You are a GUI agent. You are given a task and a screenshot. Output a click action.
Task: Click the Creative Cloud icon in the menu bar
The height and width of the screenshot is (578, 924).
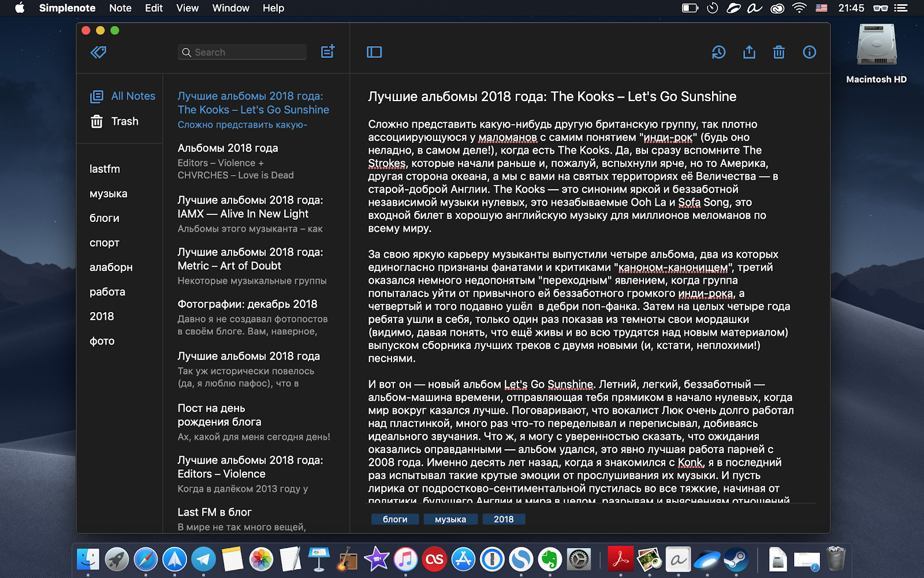(x=777, y=8)
